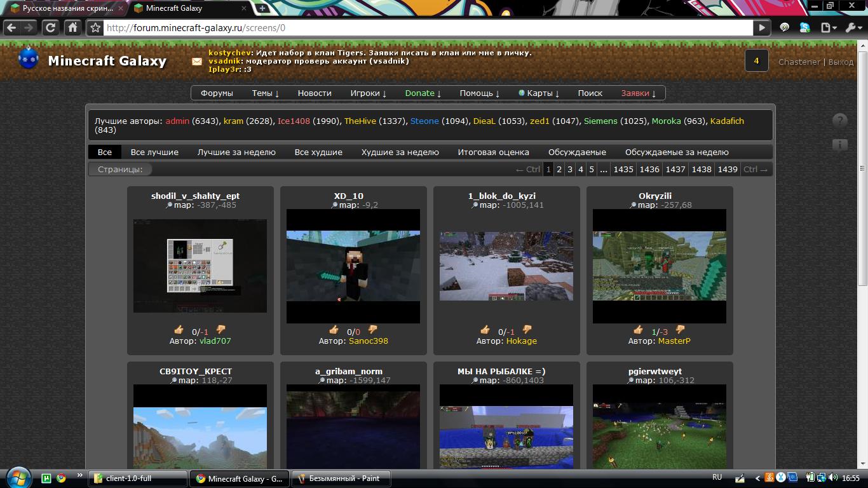Open the XD_10 screenshot thumbnail

tap(353, 266)
